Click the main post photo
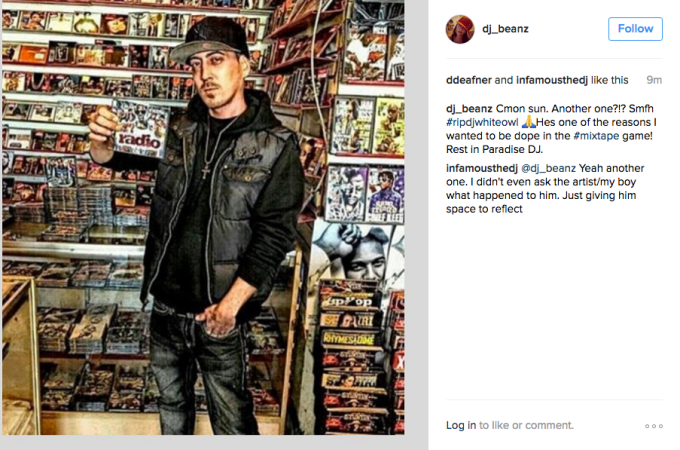Image resolution: width=680 pixels, height=450 pixels. coord(203,217)
